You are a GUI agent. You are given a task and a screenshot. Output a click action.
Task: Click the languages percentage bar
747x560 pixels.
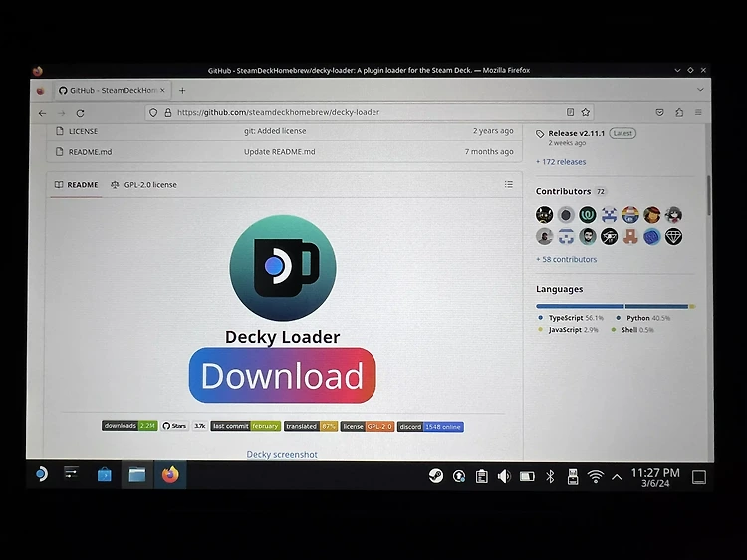(616, 307)
